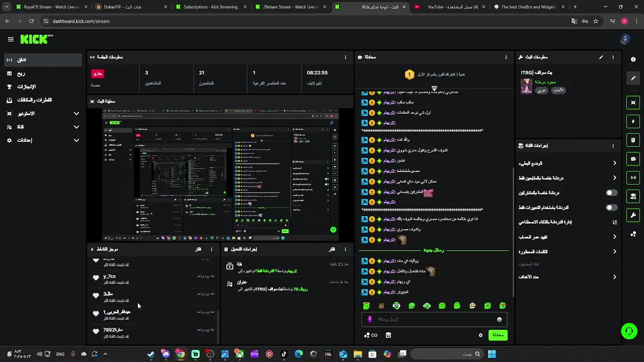Expand account age restriction chevron
Viewport: 644px width, 362px height.
614,237
